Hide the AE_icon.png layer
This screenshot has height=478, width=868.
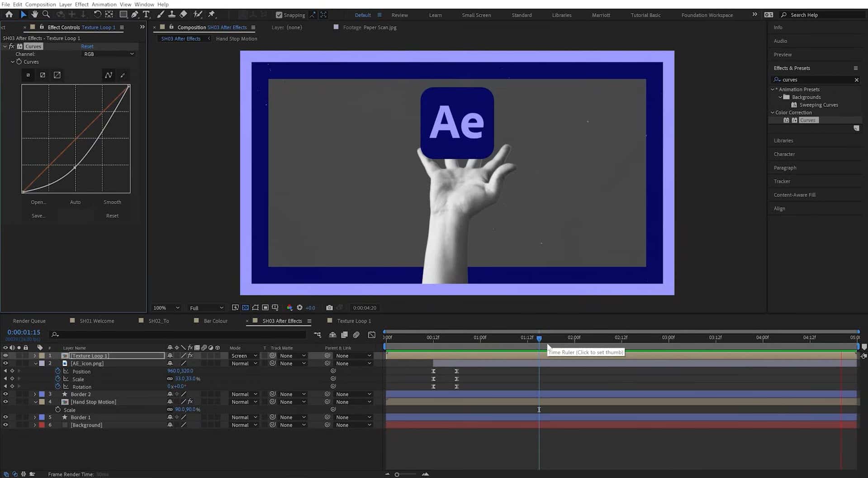(x=5, y=363)
